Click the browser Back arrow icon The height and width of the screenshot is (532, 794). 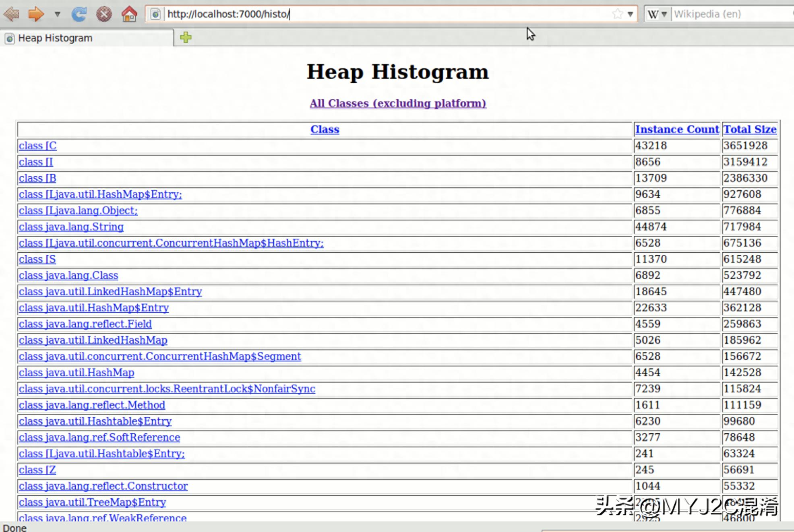(11, 14)
